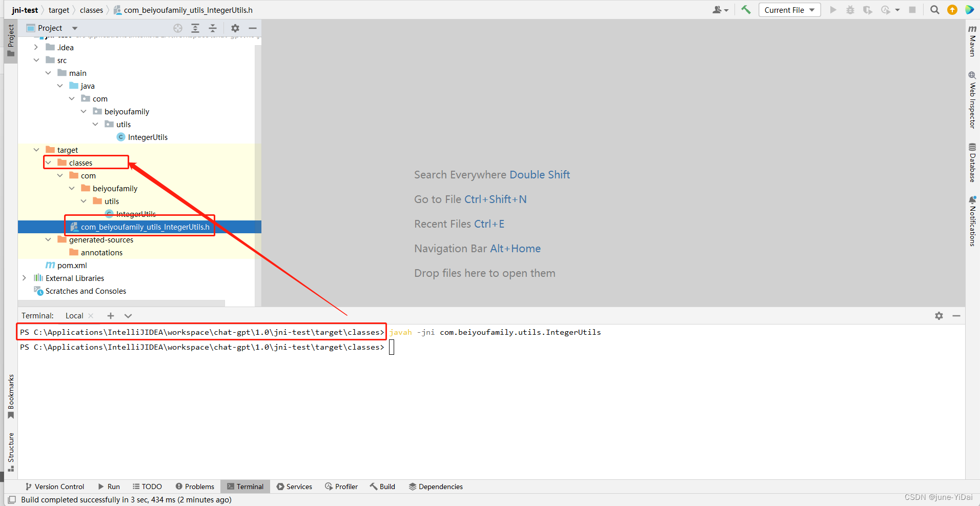Collapse the src folder
Viewport: 980px width, 506px height.
[x=36, y=60]
